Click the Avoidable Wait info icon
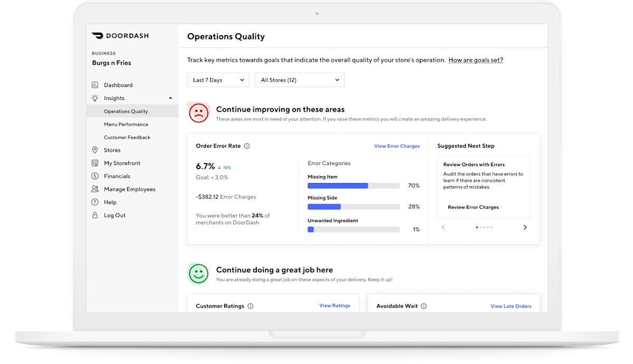This screenshot has width=633, height=364. [x=424, y=306]
